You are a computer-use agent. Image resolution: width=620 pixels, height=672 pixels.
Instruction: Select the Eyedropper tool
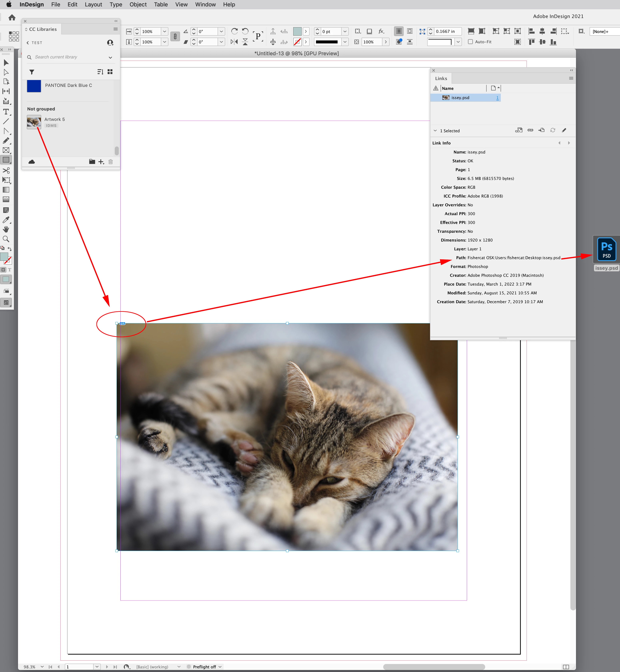click(6, 220)
